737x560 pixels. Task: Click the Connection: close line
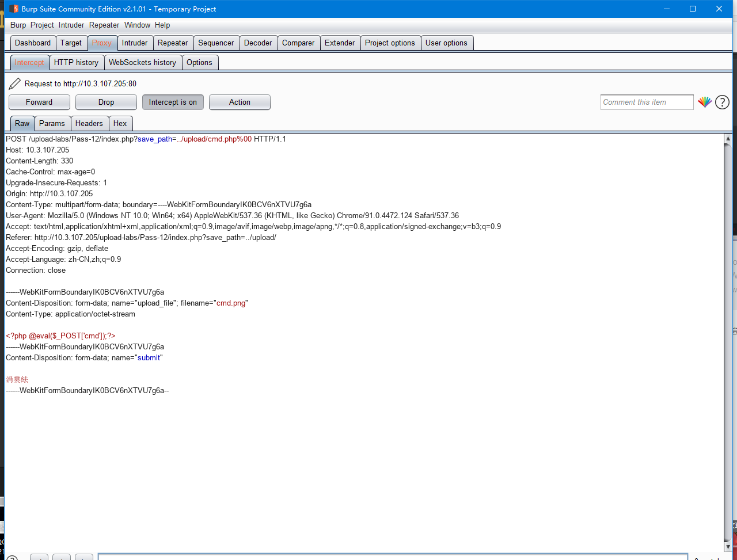[x=36, y=270]
